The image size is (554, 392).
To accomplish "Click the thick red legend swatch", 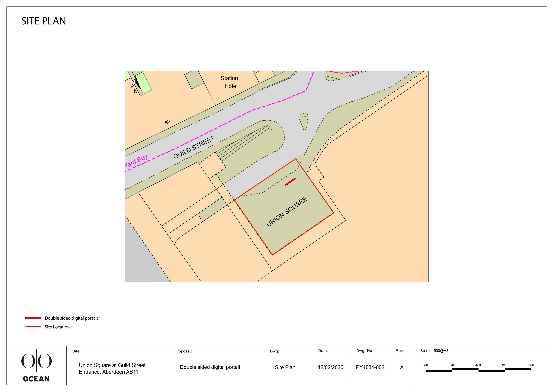I will [33, 318].
